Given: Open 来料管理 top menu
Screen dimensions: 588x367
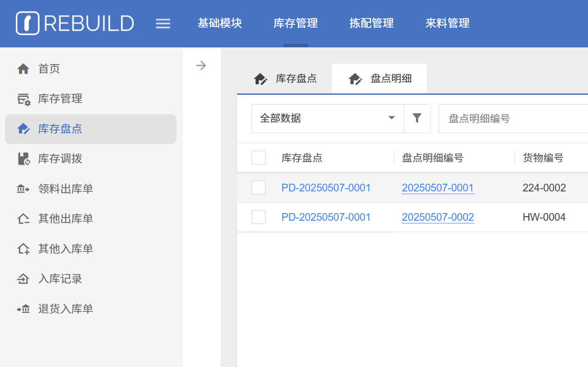Looking at the screenshot, I should pyautogui.click(x=447, y=23).
